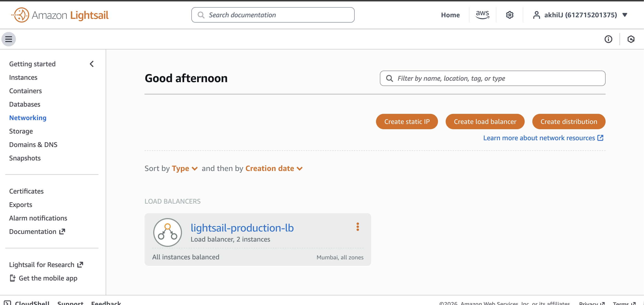Open the Storage section
The image size is (644, 305).
[x=21, y=131]
